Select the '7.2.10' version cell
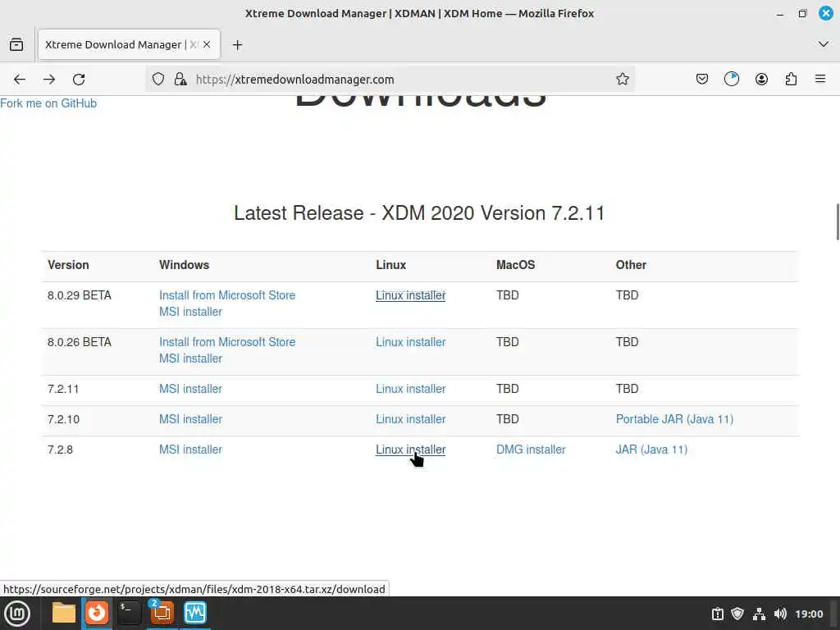 point(63,419)
